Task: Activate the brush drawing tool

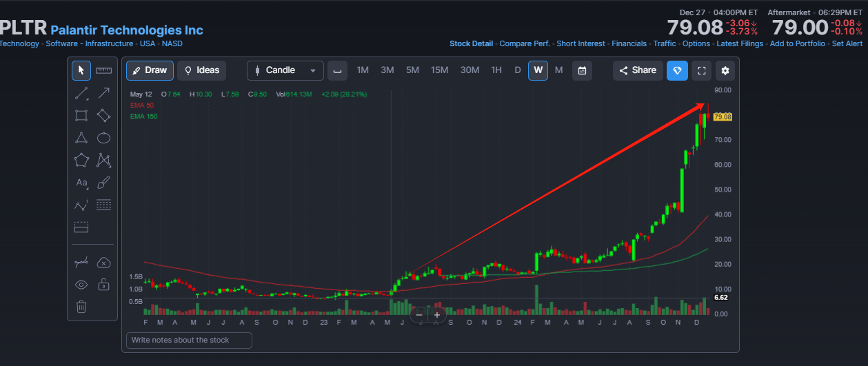Action: pyautogui.click(x=104, y=183)
